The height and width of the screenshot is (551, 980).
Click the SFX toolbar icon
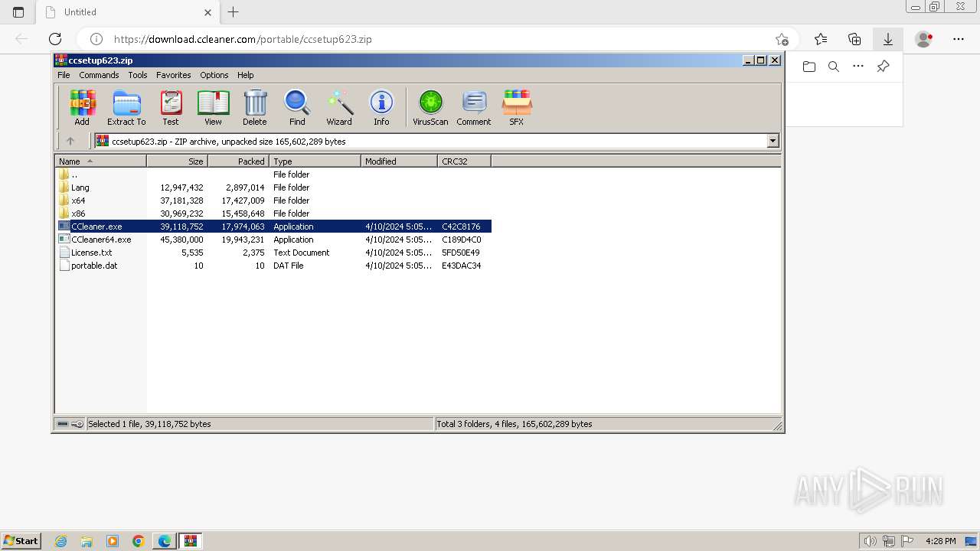pos(517,107)
